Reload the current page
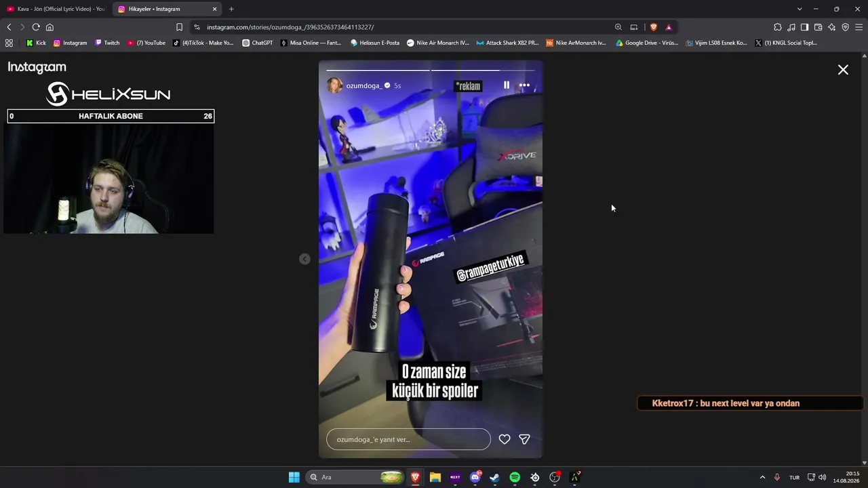Image resolution: width=868 pixels, height=488 pixels. (36, 27)
